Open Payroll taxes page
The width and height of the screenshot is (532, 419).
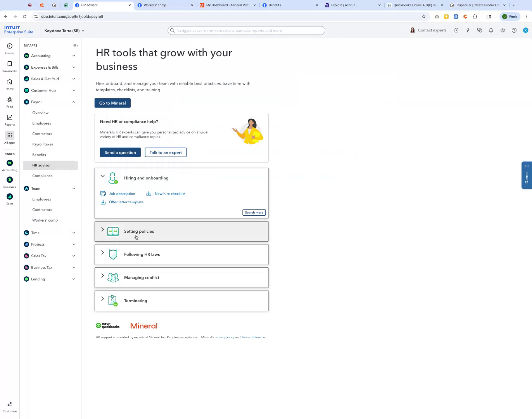(43, 144)
